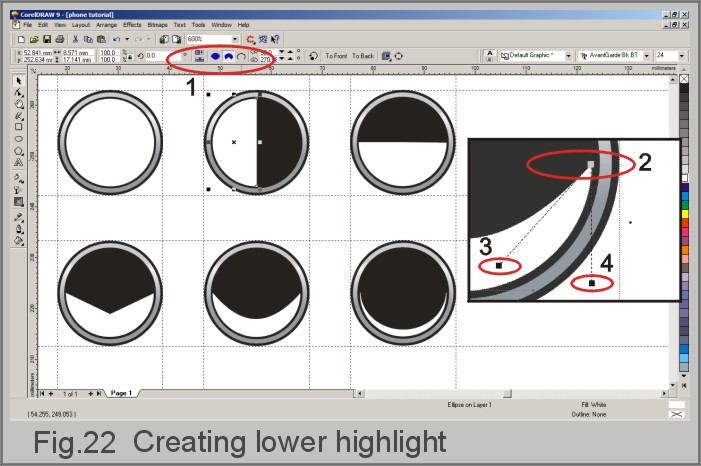Select the Ellipse tool
This screenshot has width=701, height=466.
[x=18, y=139]
